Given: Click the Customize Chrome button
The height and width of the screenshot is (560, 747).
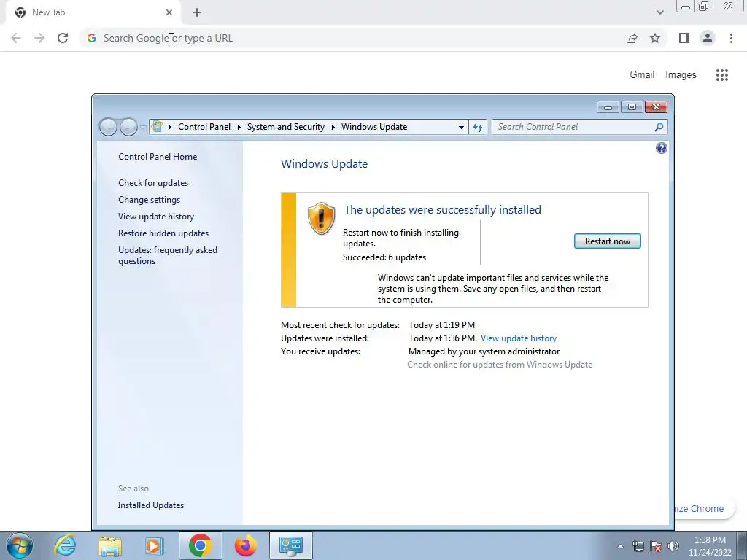Looking at the screenshot, I should (x=705, y=508).
